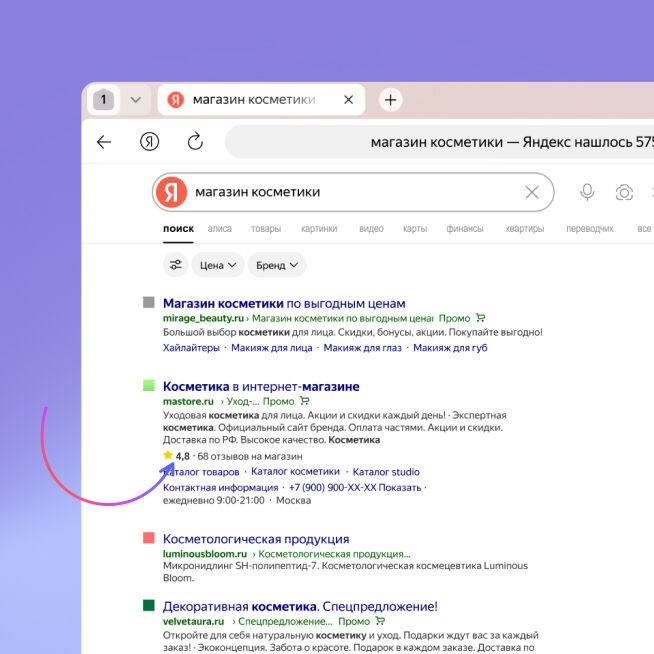This screenshot has height=654, width=654.
Task: Switch to the видео tab
Action: 371,229
